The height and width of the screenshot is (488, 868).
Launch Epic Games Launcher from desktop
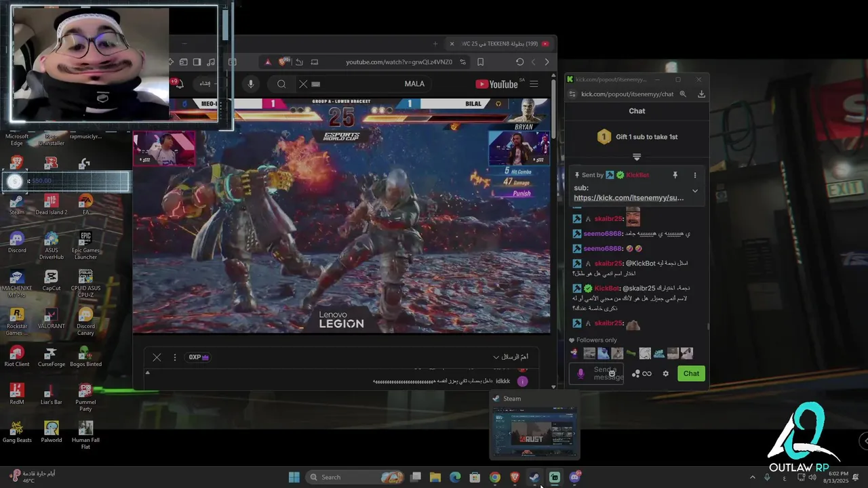(x=85, y=245)
